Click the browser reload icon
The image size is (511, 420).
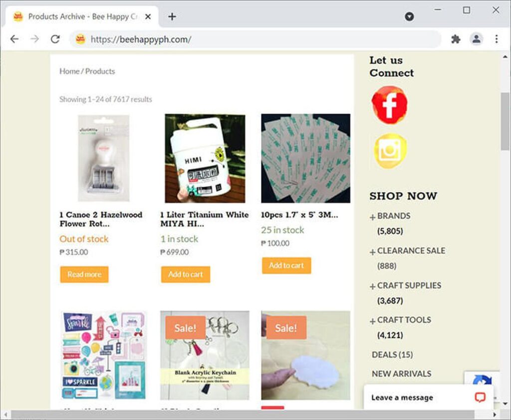[55, 39]
